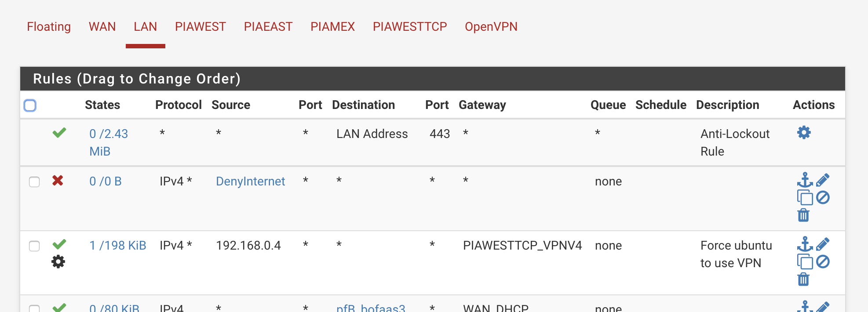Check the DenyInternet rule checkbox
The width and height of the screenshot is (868, 312).
pos(34,182)
